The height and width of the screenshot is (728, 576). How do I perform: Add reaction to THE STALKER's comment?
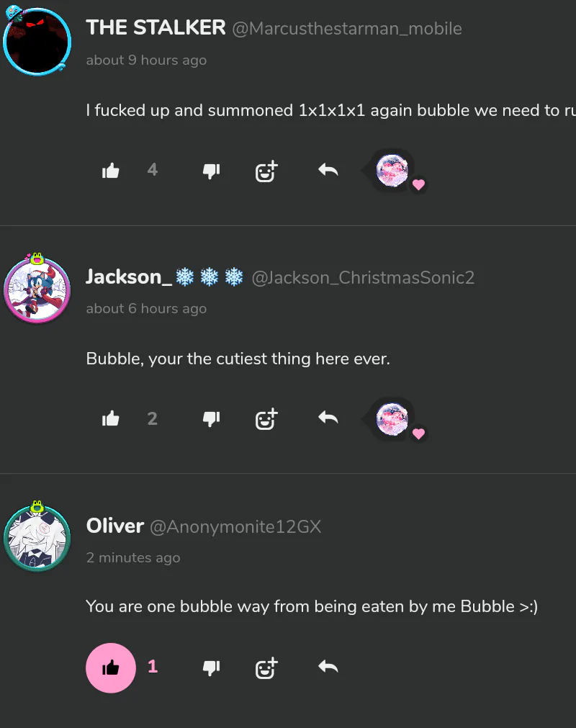pos(266,171)
